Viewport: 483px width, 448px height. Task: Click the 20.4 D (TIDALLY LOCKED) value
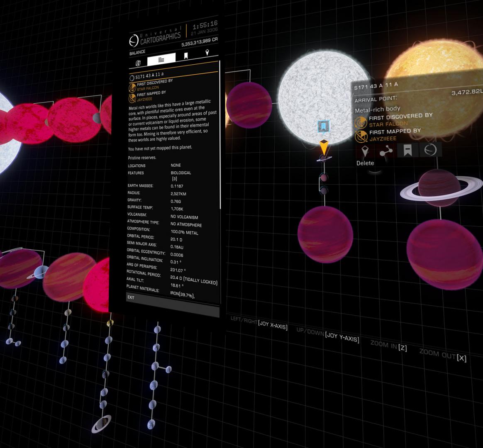click(194, 280)
